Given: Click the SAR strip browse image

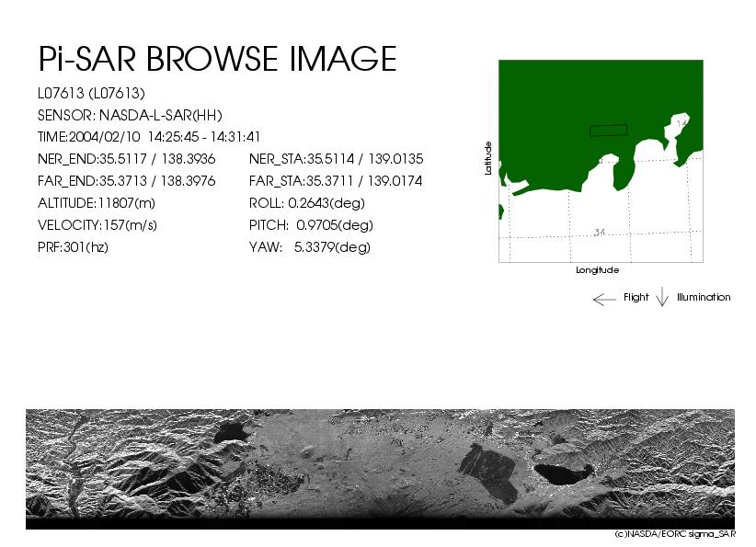Looking at the screenshot, I should [380, 469].
